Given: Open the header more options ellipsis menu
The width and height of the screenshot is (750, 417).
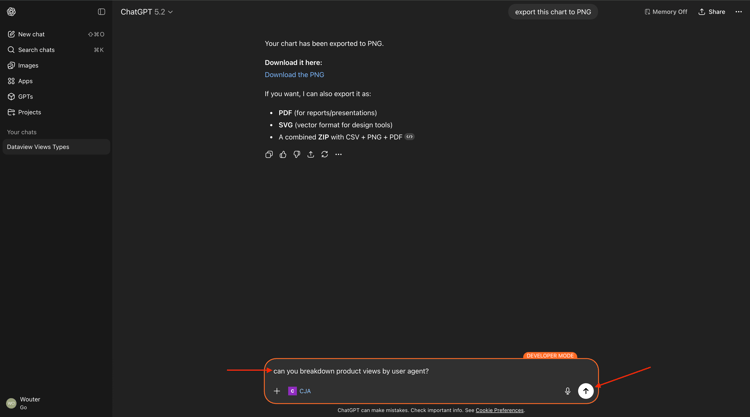Looking at the screenshot, I should point(739,12).
